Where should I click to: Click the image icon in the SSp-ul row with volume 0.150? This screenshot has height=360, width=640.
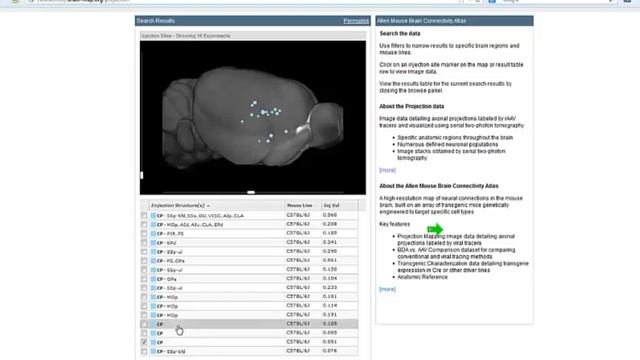pos(153,270)
